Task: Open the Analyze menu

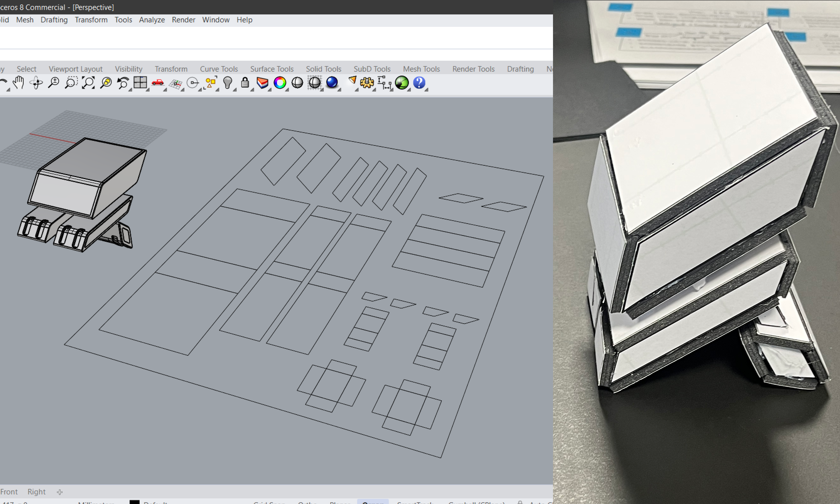Action: coord(152,20)
